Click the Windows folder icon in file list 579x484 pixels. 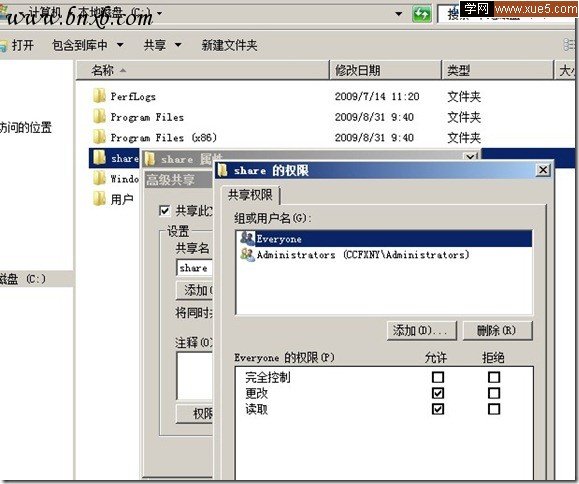pos(99,178)
